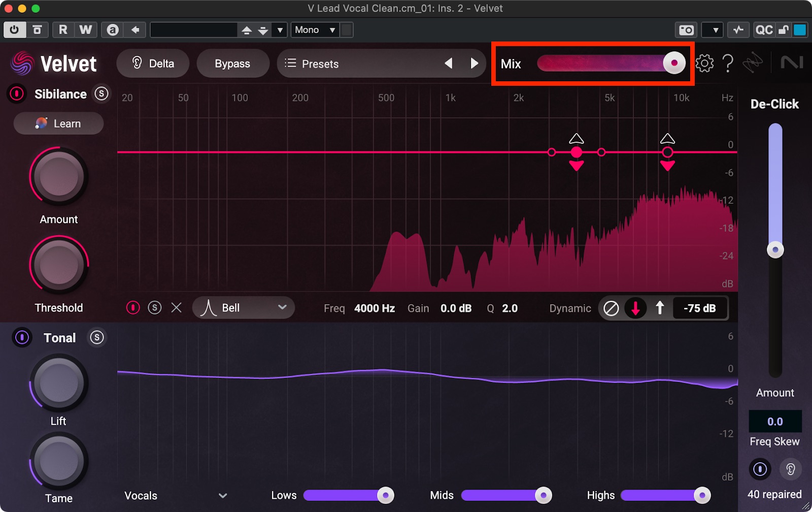Select upward dynamic arrow

coord(660,308)
